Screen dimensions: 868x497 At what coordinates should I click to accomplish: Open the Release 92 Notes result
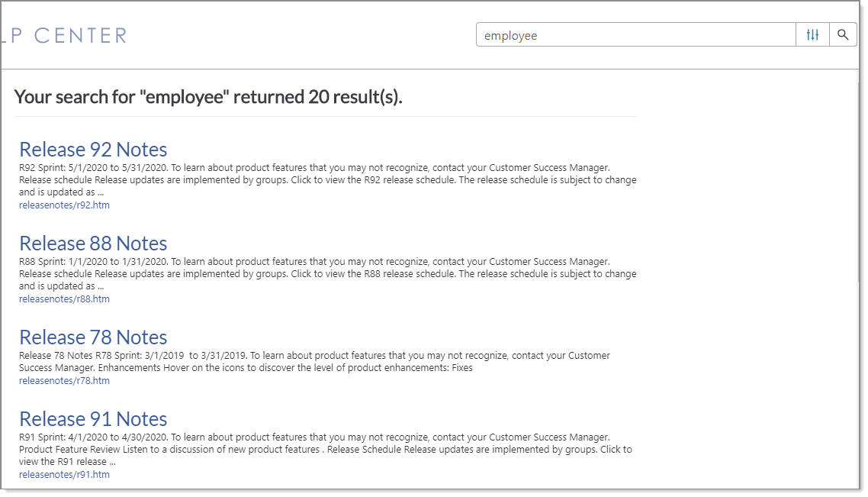[93, 150]
